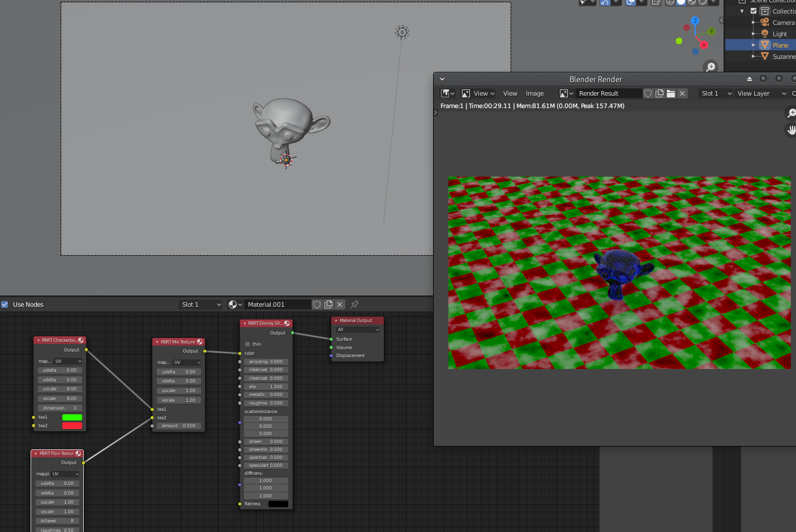The width and height of the screenshot is (796, 532).
Task: Click the viewport zoom magnifier below the axis gizmo
Action: (x=711, y=67)
